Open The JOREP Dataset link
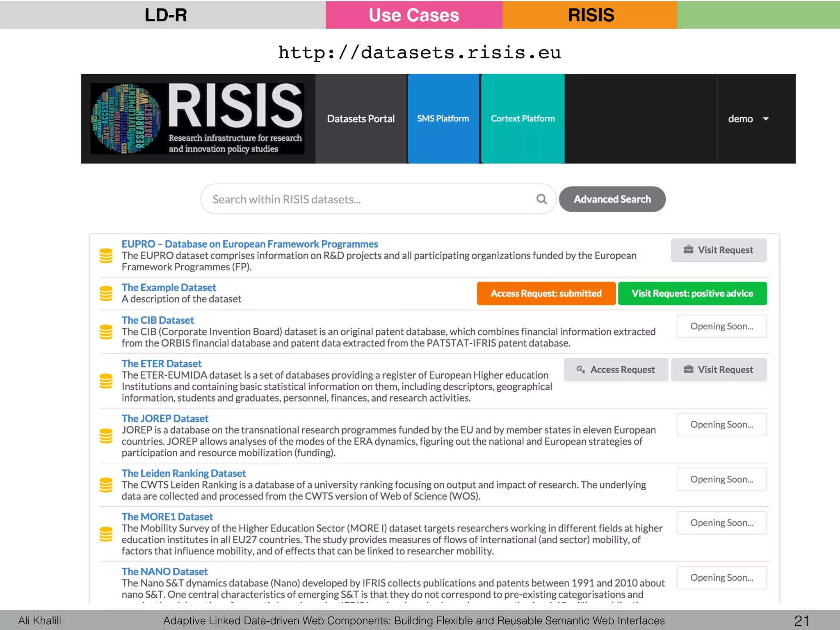 point(165,419)
